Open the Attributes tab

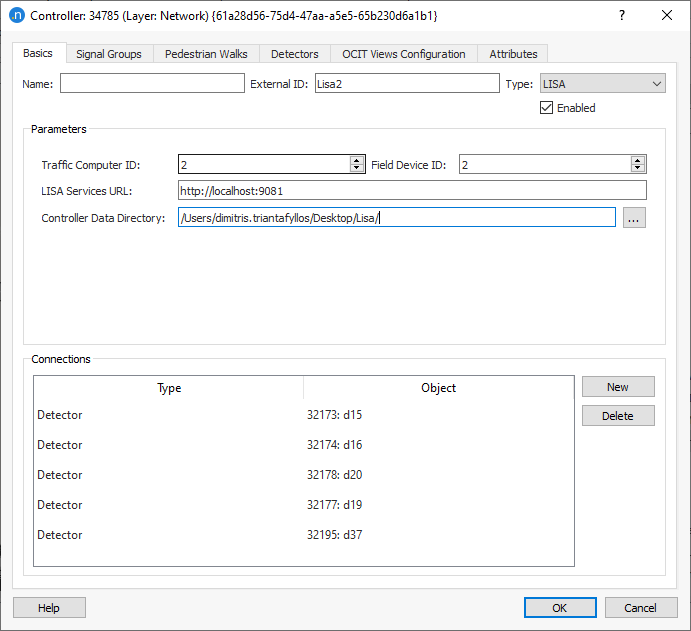tap(513, 54)
